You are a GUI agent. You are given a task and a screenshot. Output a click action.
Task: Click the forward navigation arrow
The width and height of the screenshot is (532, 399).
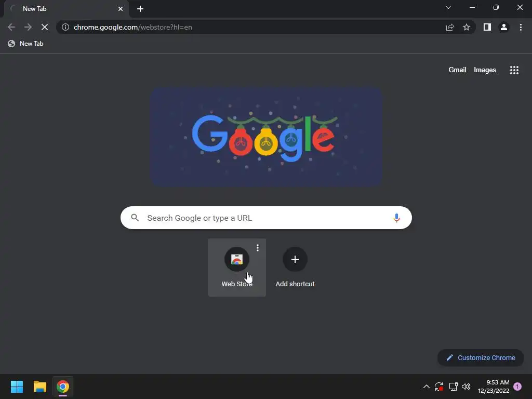pyautogui.click(x=28, y=27)
